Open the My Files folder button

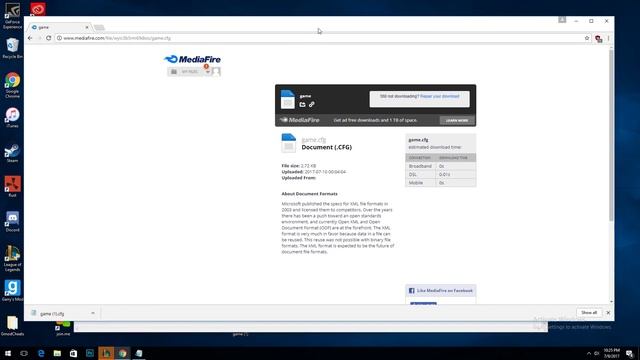[186, 71]
